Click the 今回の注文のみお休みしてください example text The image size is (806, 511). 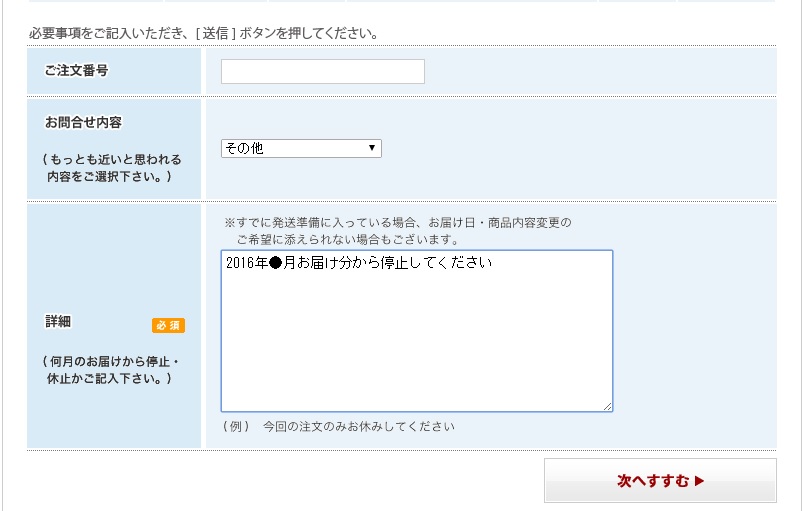click(359, 427)
